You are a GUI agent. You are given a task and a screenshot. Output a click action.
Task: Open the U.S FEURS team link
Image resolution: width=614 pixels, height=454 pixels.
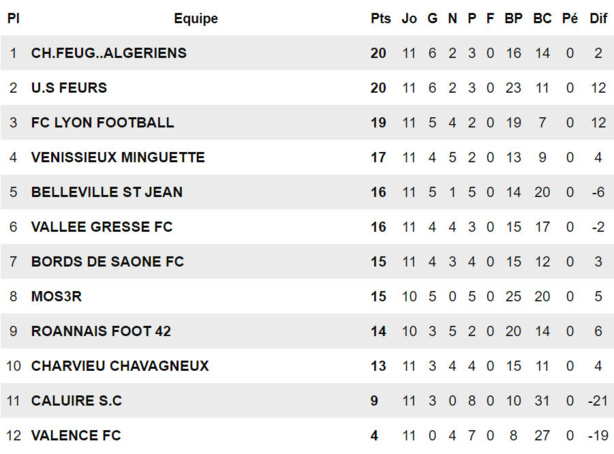click(69, 88)
